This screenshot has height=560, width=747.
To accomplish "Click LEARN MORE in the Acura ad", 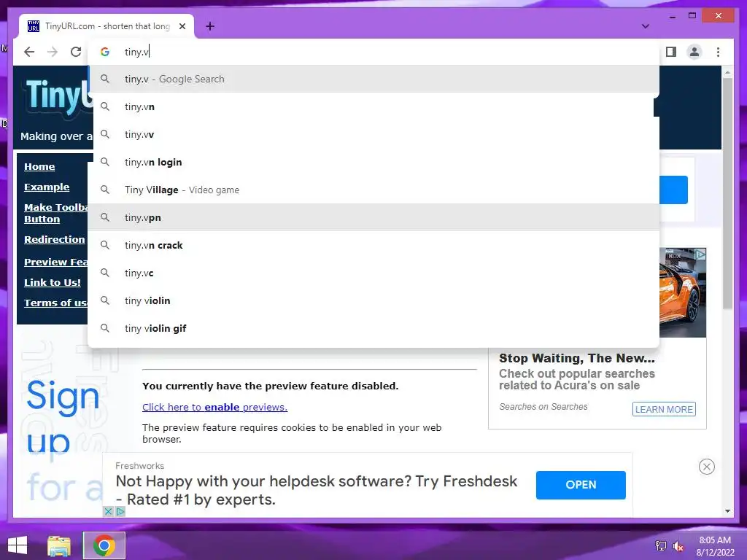I will point(664,410).
